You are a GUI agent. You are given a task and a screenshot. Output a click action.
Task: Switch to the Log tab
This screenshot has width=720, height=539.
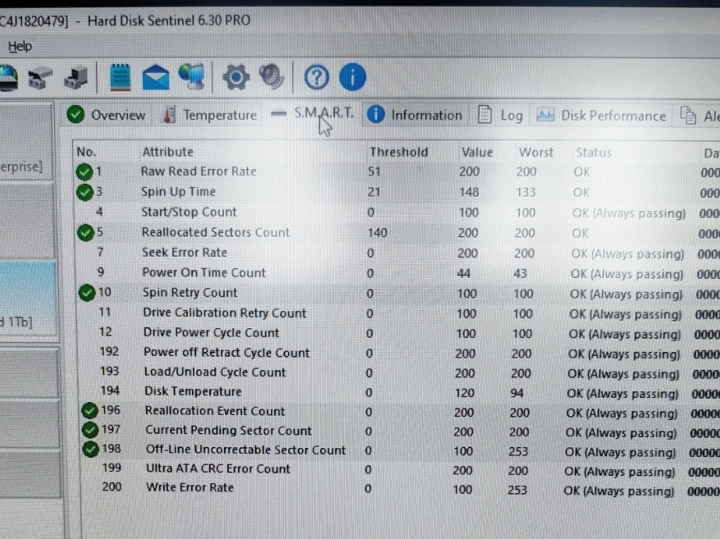501,115
